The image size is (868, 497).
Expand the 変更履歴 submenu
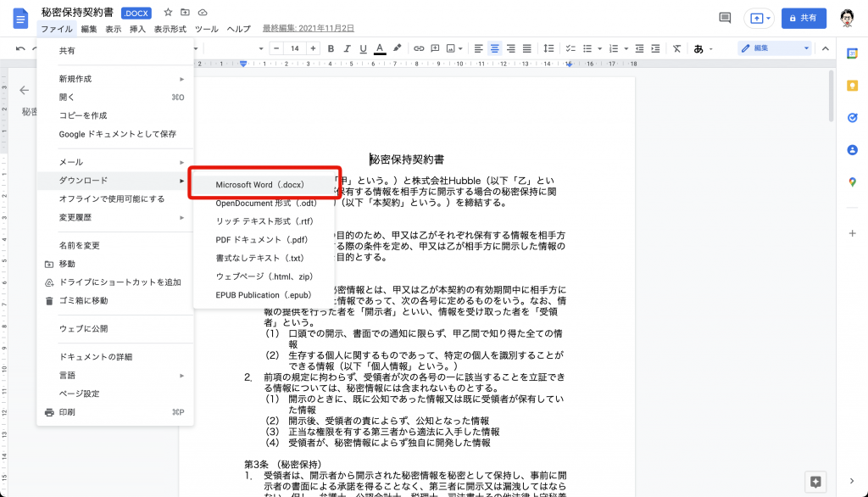[115, 217]
